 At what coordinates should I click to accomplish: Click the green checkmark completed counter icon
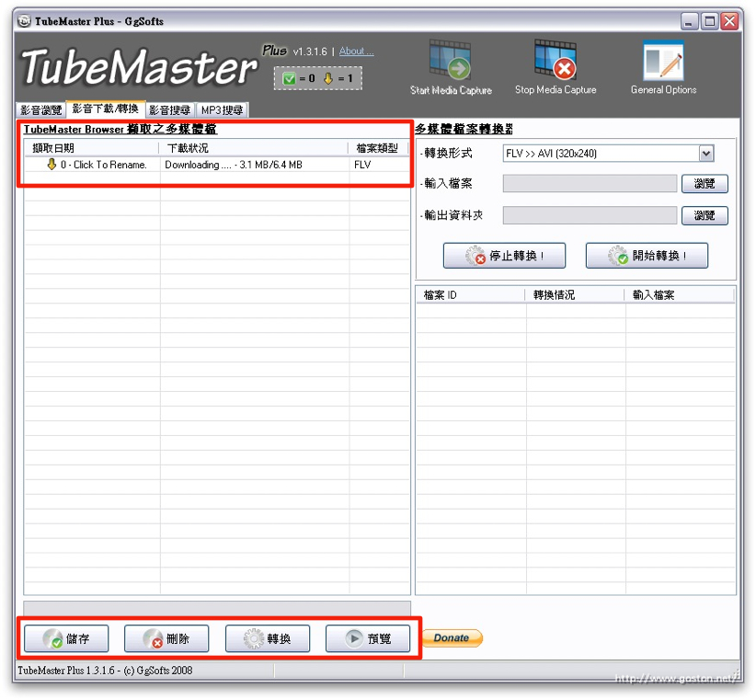coord(289,78)
